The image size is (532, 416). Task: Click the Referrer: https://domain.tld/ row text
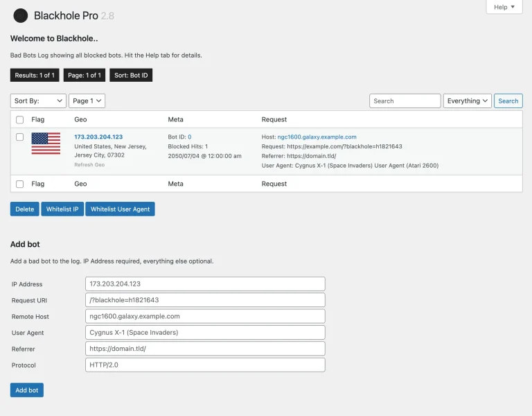point(299,156)
